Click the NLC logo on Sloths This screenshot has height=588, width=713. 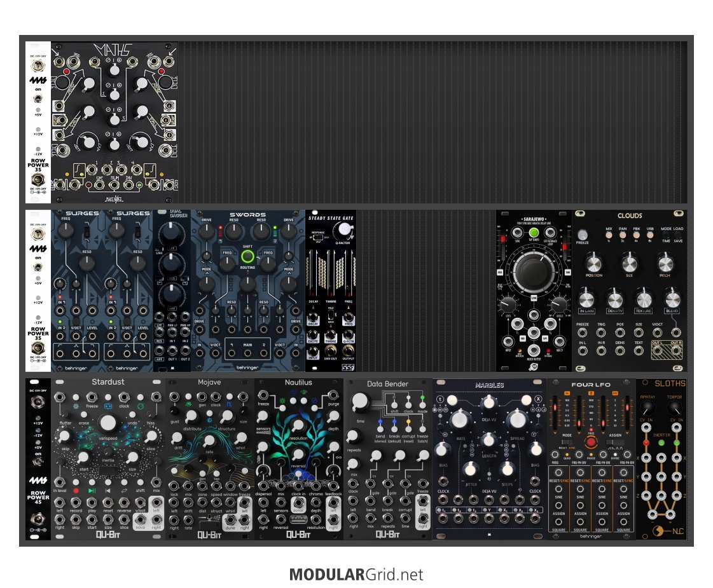pyautogui.click(x=668, y=531)
